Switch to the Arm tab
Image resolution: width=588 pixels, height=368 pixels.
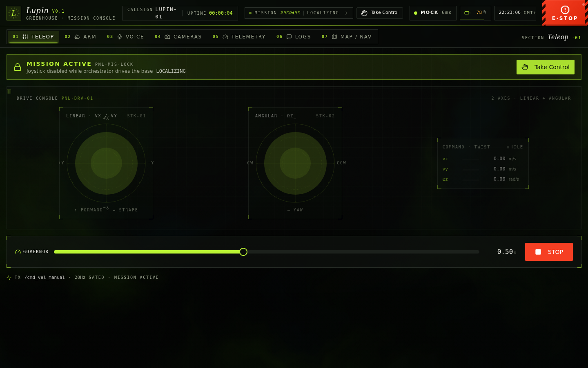(80, 37)
